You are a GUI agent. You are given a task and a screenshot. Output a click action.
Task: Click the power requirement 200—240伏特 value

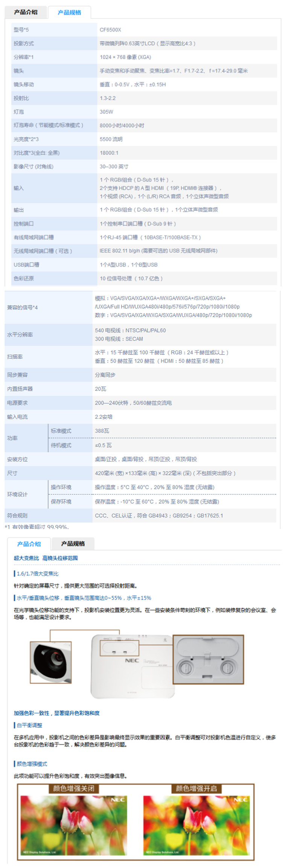point(133,403)
